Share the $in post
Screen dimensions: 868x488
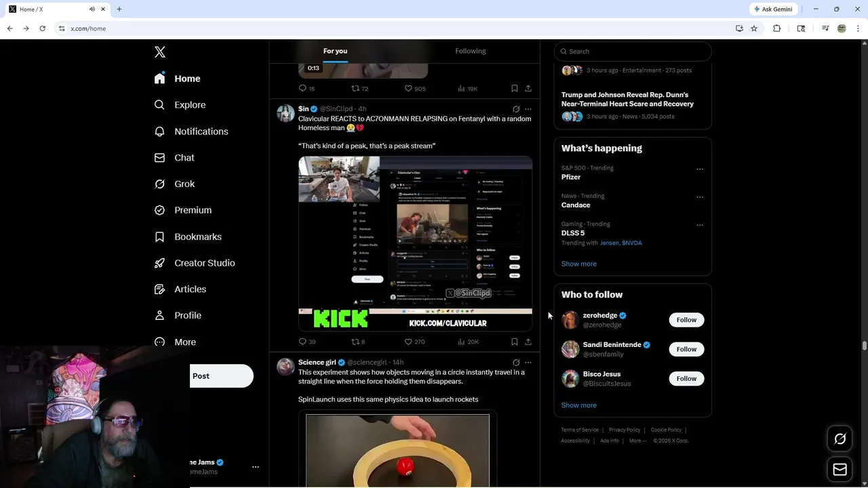528,342
